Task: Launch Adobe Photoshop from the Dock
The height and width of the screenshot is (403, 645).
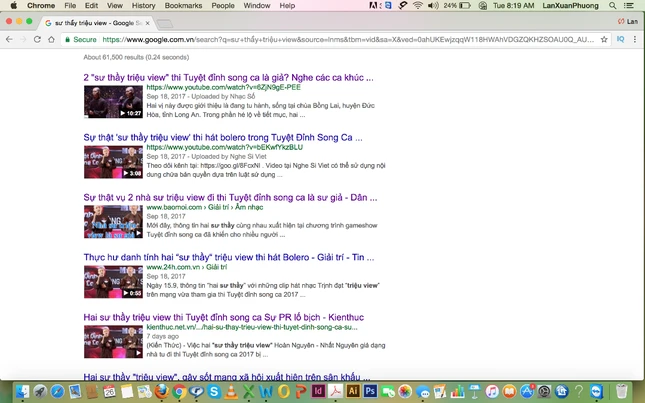Action: click(371, 392)
